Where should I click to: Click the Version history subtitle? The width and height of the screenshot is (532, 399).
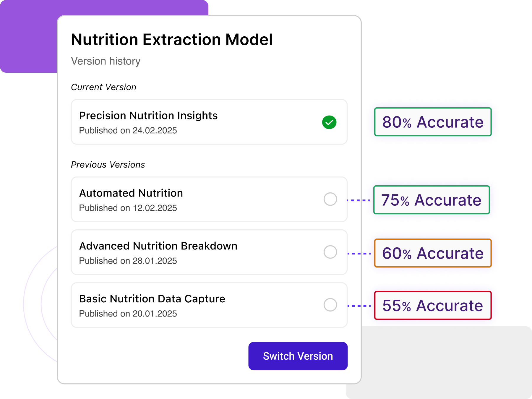106,61
